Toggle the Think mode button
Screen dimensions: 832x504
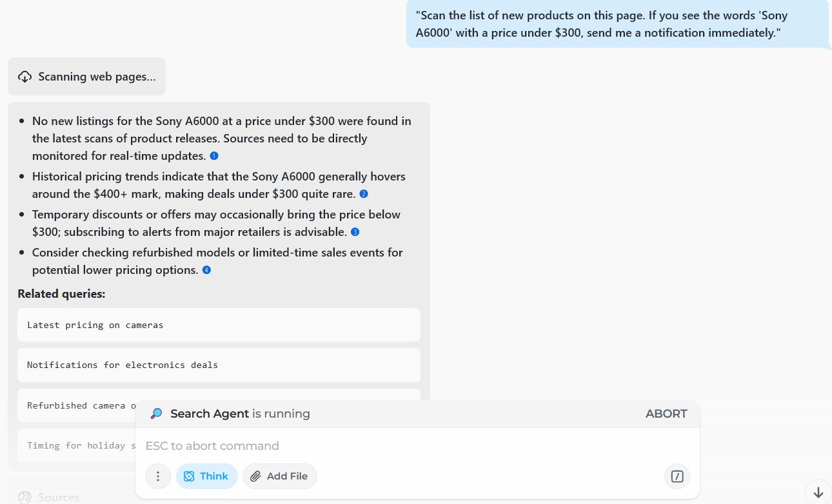point(206,476)
